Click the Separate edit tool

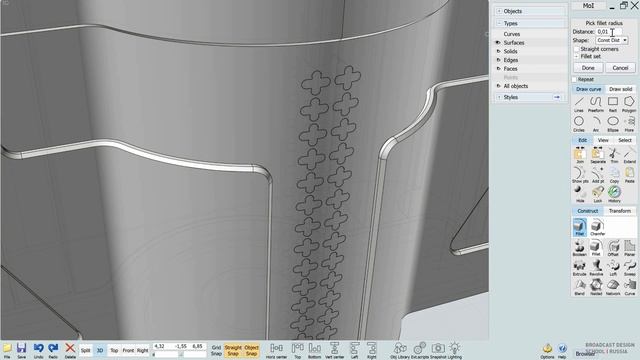point(598,156)
